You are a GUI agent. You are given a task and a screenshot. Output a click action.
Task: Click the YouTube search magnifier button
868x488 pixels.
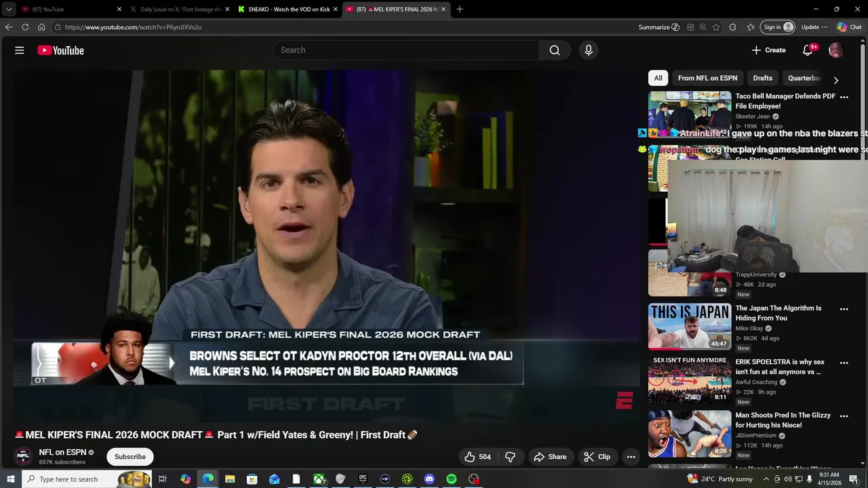pos(555,50)
